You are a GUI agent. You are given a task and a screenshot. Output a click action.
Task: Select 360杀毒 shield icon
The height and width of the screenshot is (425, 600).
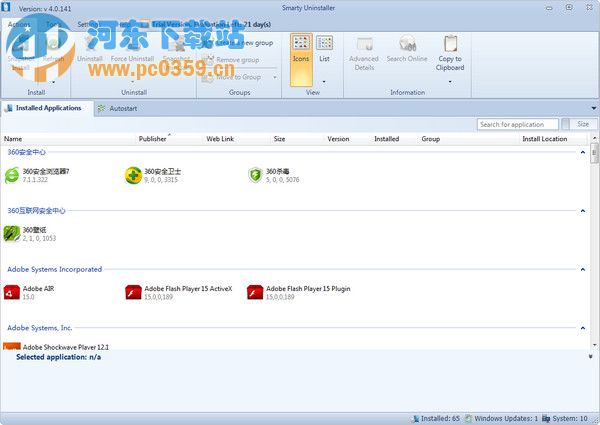pos(255,175)
